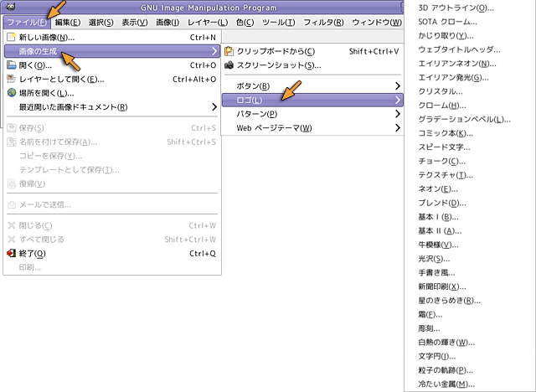Click the clipboard icon beside クリップボードから

point(229,52)
